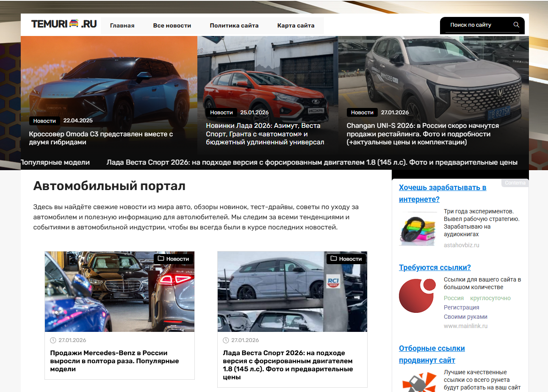Click the Contema ad label
The height and width of the screenshot is (392, 548).
[515, 183]
